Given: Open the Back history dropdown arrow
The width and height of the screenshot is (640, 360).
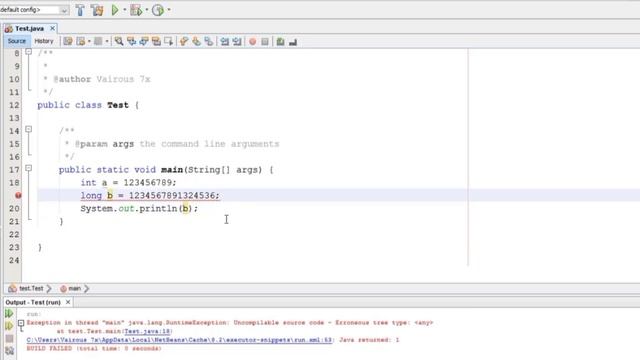Looking at the screenshot, I should coord(89,41).
